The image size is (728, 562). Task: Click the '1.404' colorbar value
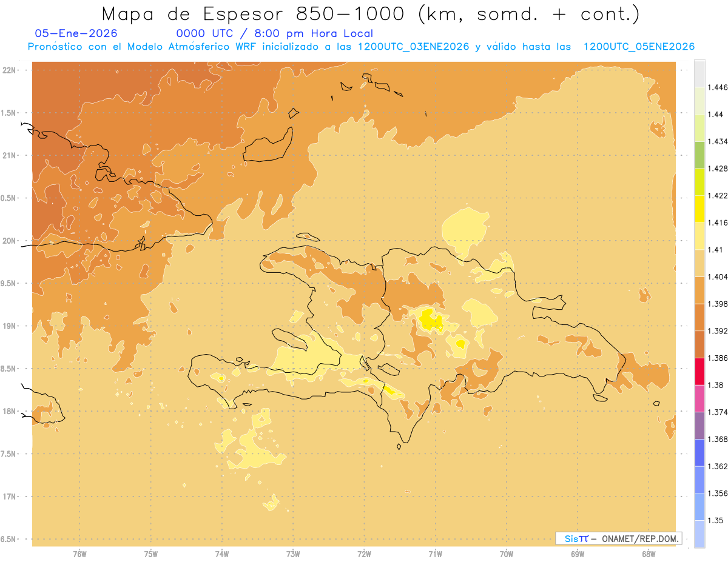(x=718, y=276)
